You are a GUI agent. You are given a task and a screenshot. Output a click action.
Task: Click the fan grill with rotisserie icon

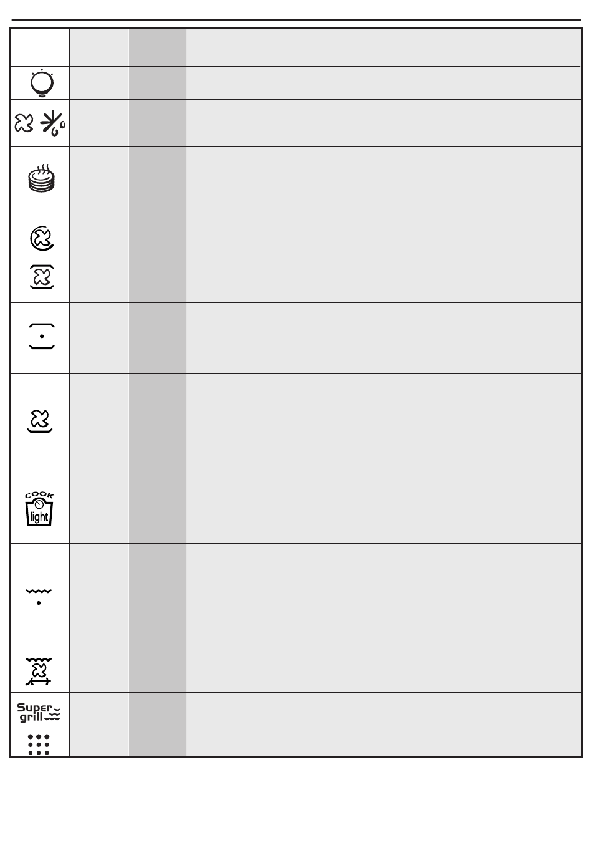click(x=39, y=672)
